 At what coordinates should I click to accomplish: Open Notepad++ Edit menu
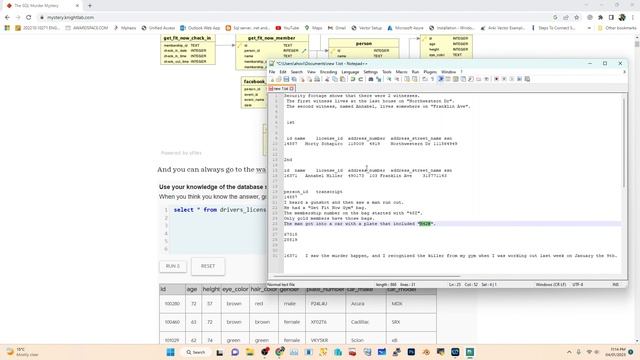pyautogui.click(x=283, y=72)
